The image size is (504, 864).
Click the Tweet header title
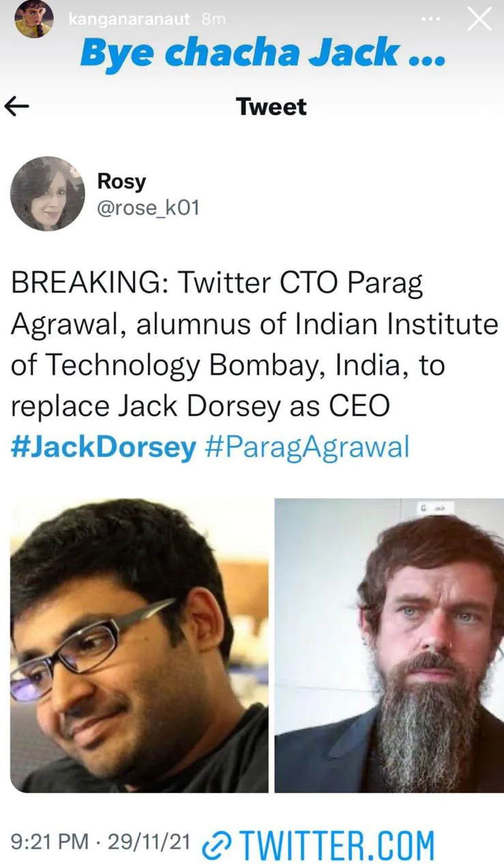[271, 106]
